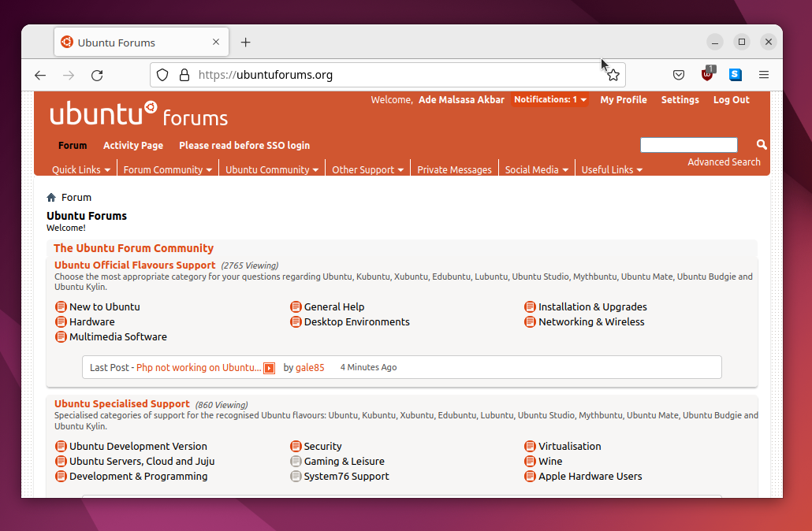Click the forum search text box
The image size is (812, 531).
[689, 145]
